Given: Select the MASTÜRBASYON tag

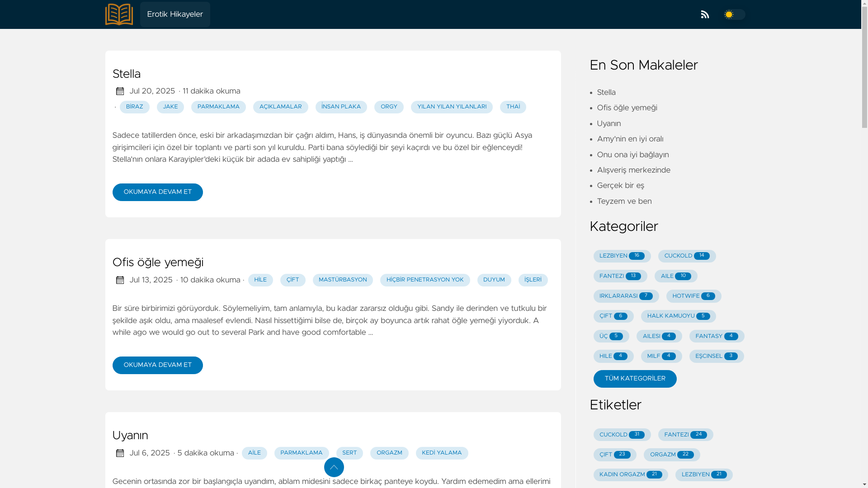Looking at the screenshot, I should tap(343, 280).
